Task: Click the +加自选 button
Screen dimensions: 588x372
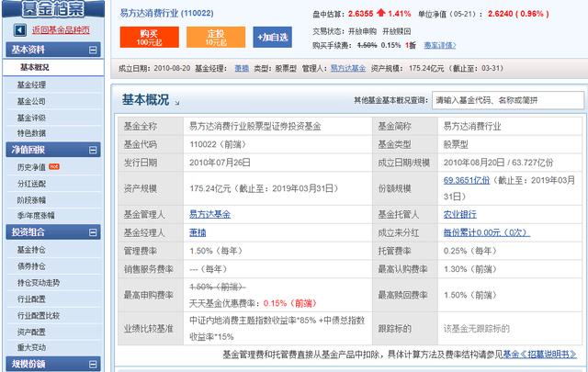Action: pos(273,37)
